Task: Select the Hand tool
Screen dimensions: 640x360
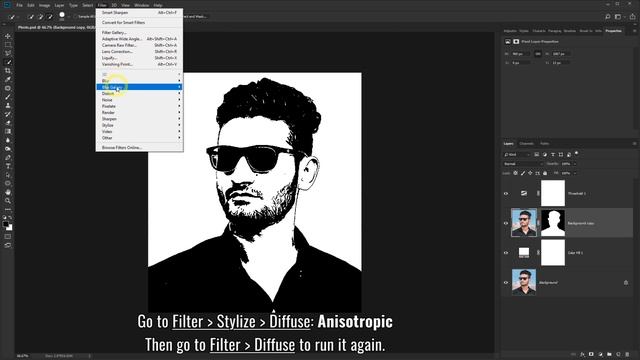Action: (8, 192)
